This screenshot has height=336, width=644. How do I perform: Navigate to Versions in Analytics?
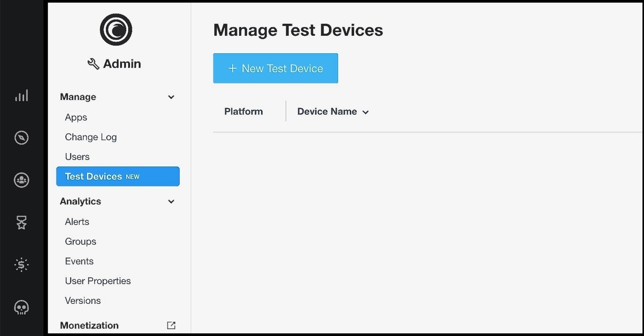(x=83, y=300)
